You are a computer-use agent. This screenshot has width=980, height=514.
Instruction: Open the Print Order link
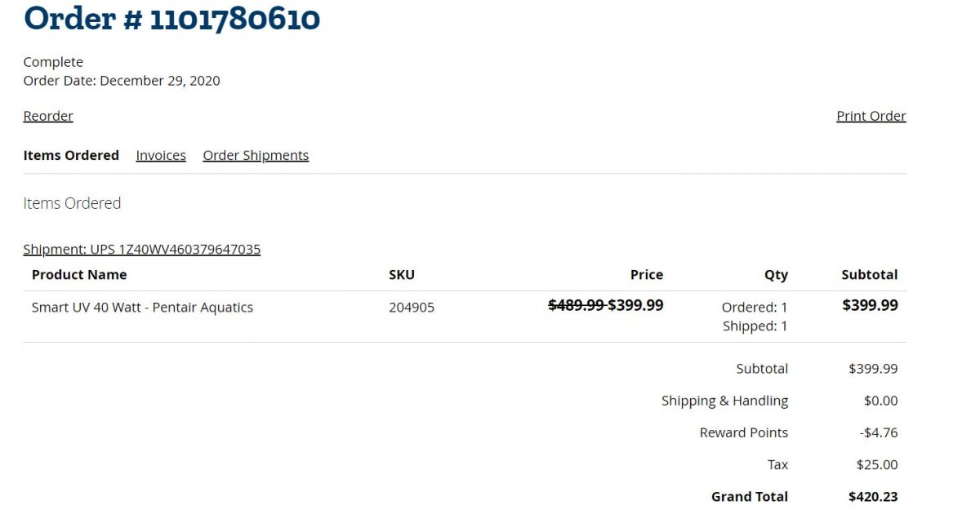871,116
